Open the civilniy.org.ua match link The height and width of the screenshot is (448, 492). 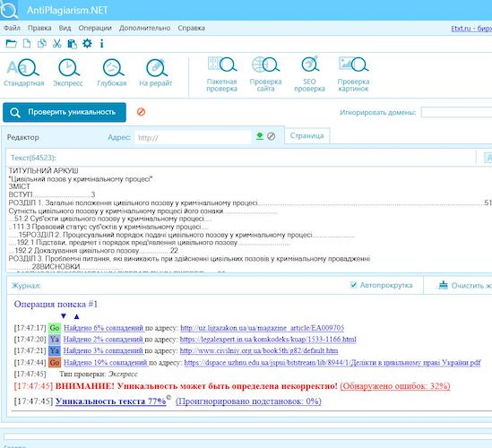pos(259,350)
